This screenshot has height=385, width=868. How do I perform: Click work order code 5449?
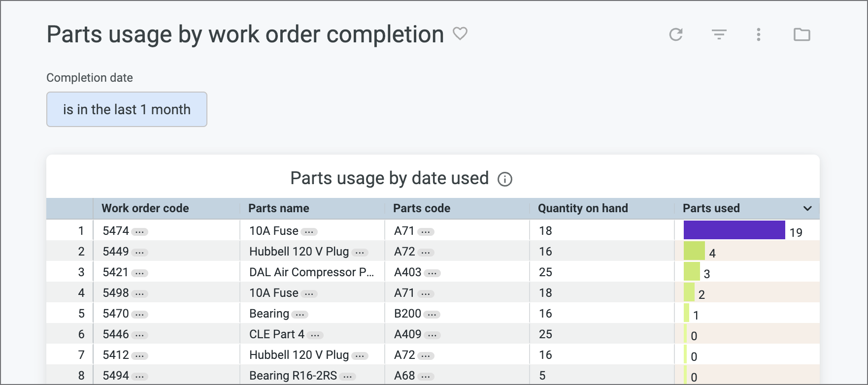pos(115,252)
